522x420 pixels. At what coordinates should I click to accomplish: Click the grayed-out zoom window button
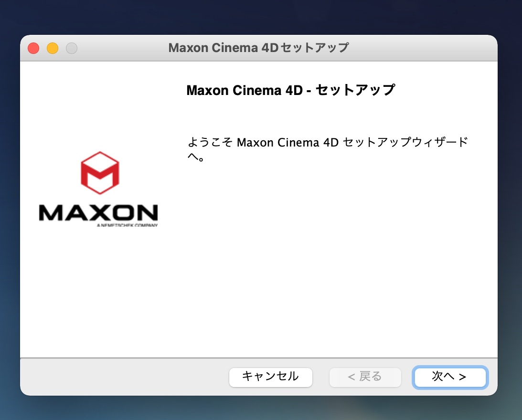(72, 48)
